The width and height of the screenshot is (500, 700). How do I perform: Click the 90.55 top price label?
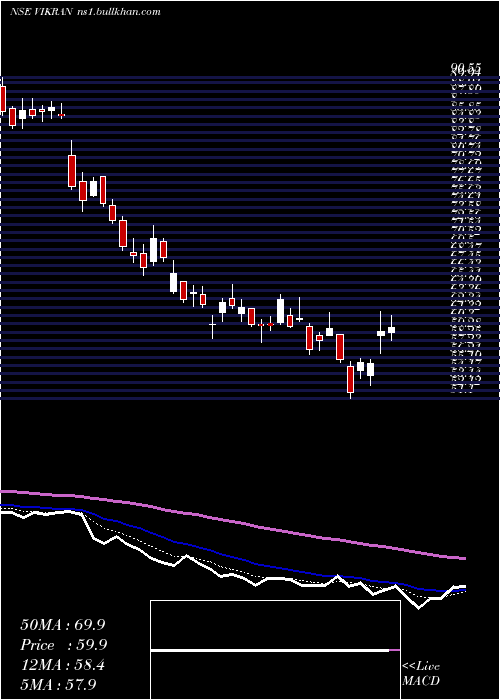point(466,67)
